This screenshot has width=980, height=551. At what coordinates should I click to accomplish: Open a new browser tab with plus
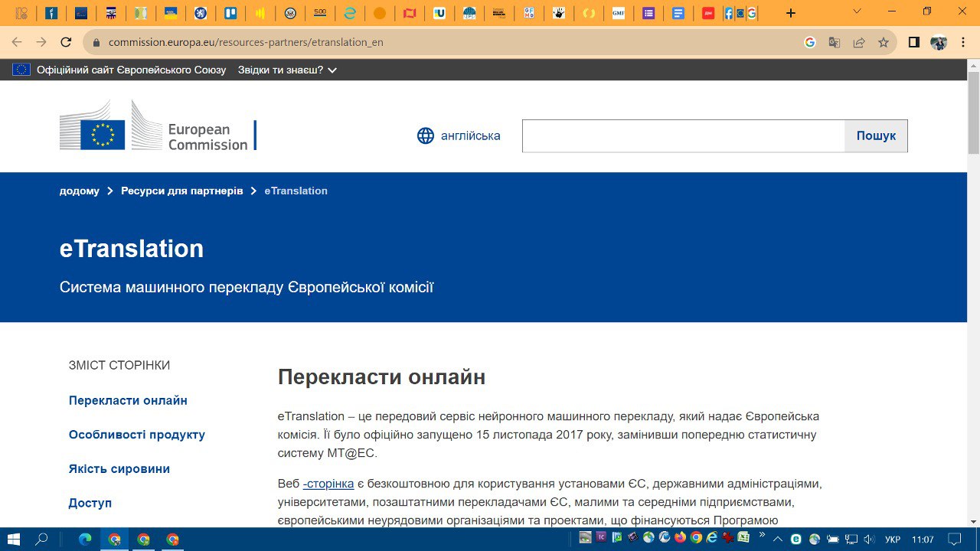pos(791,13)
